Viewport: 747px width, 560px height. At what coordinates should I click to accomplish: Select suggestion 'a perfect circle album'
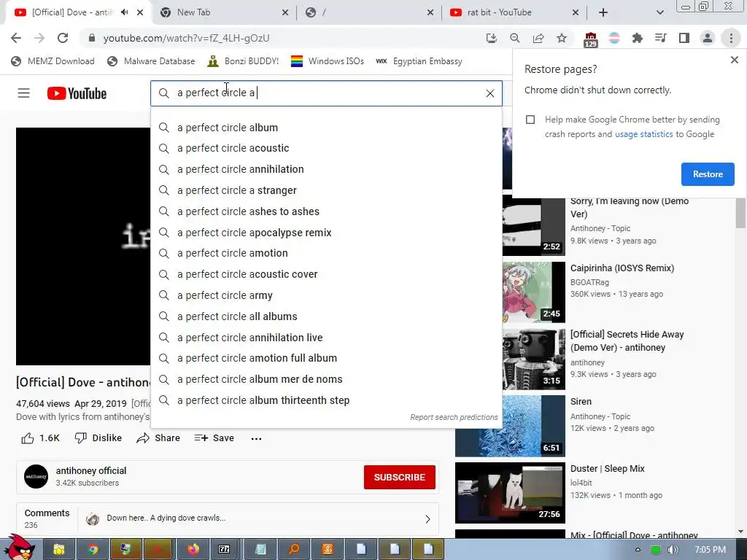pos(326,128)
